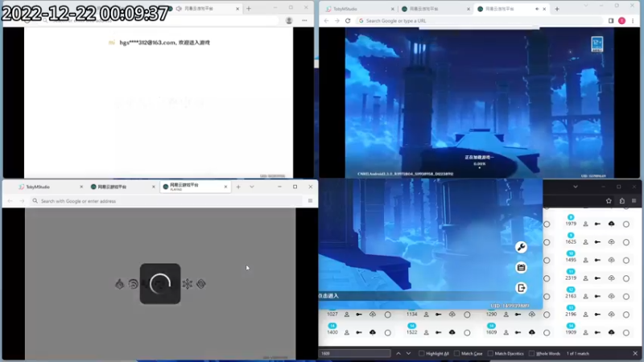Image resolution: width=644 pixels, height=362 pixels.
Task: Switch to the TobyMStudio tab in Chrome
Action: pos(360,9)
